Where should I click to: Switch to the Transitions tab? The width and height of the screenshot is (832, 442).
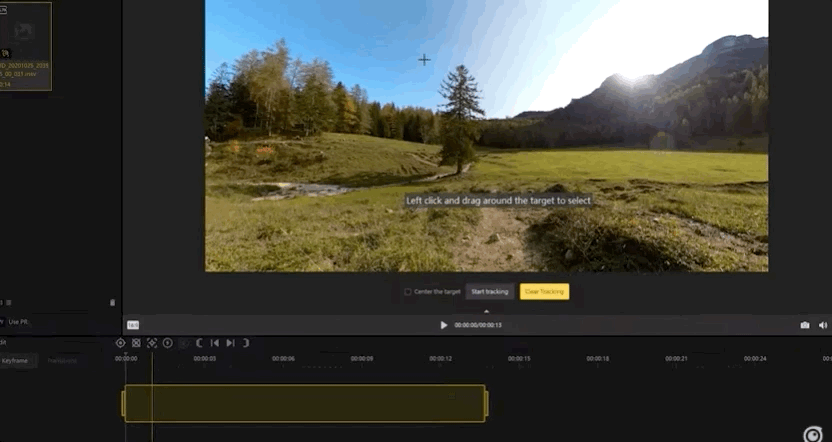point(62,360)
